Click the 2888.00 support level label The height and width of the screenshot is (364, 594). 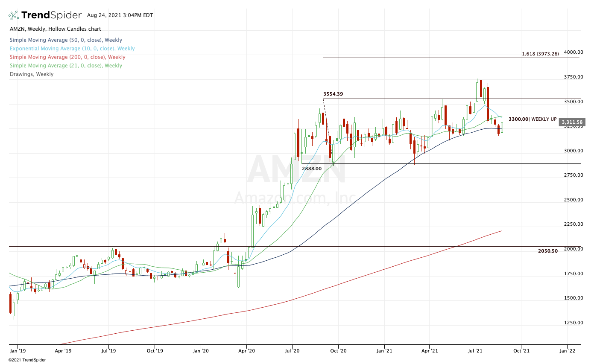pos(312,169)
